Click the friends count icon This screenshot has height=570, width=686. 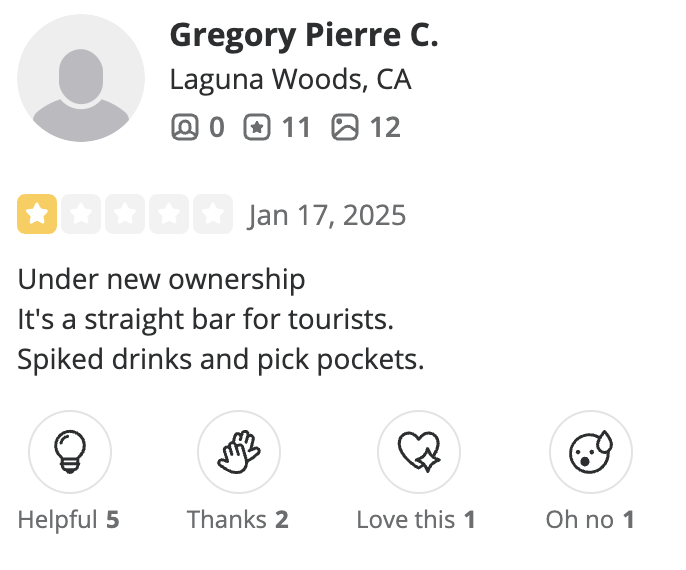tap(184, 127)
